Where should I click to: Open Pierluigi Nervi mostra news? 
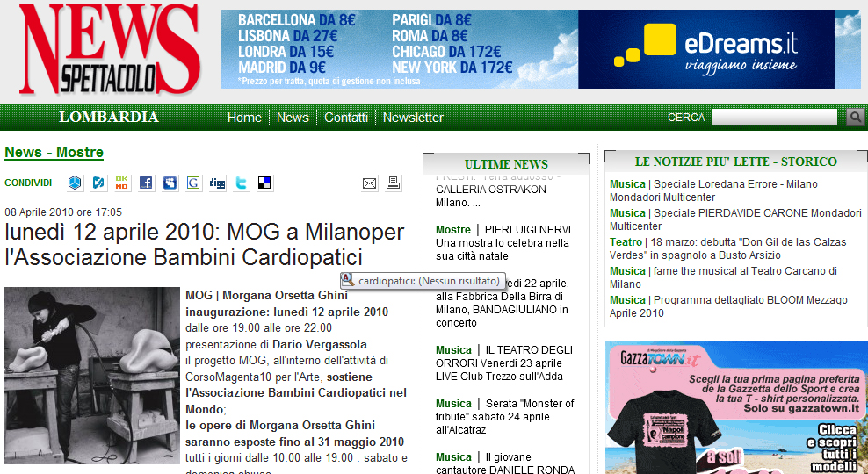504,243
